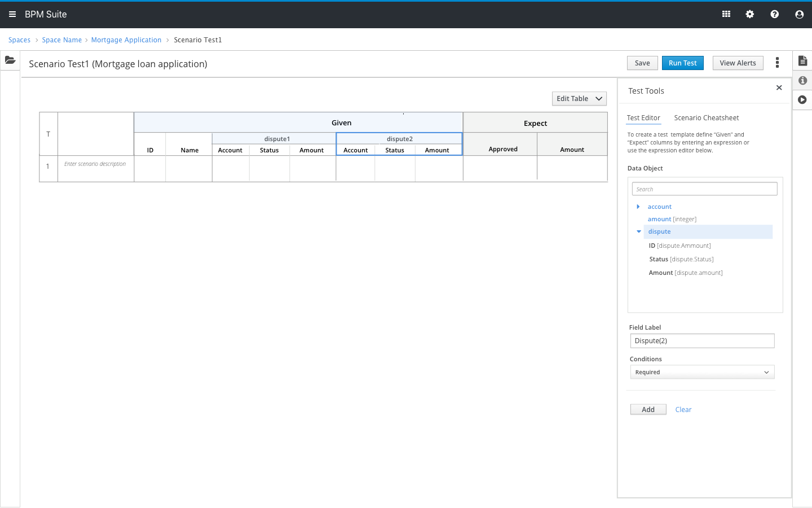
Task: Open the play/run panel in right sidebar
Action: click(x=802, y=100)
